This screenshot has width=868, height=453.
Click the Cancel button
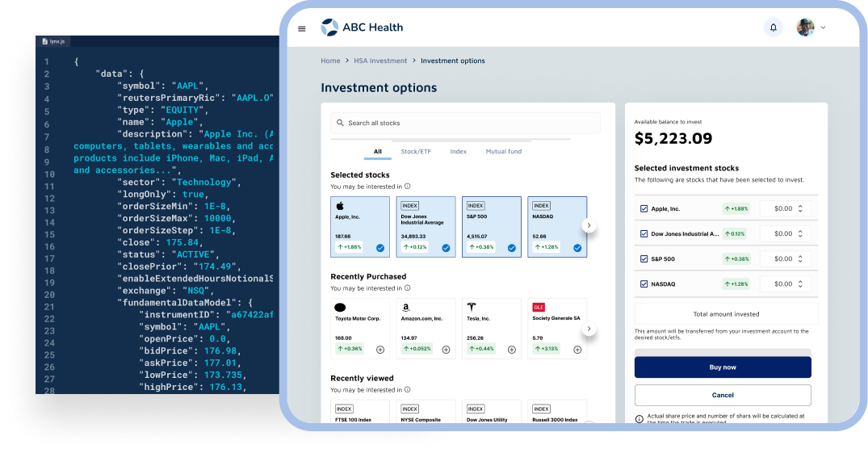click(x=723, y=395)
